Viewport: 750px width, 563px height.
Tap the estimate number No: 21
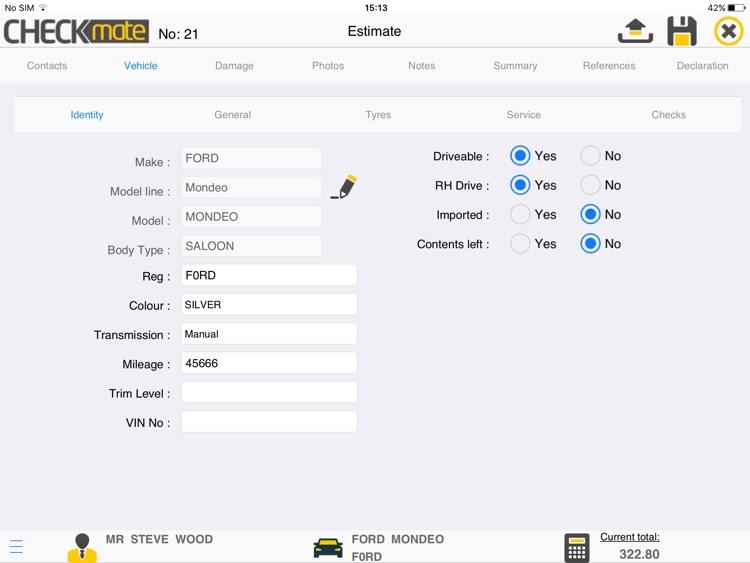(x=178, y=34)
